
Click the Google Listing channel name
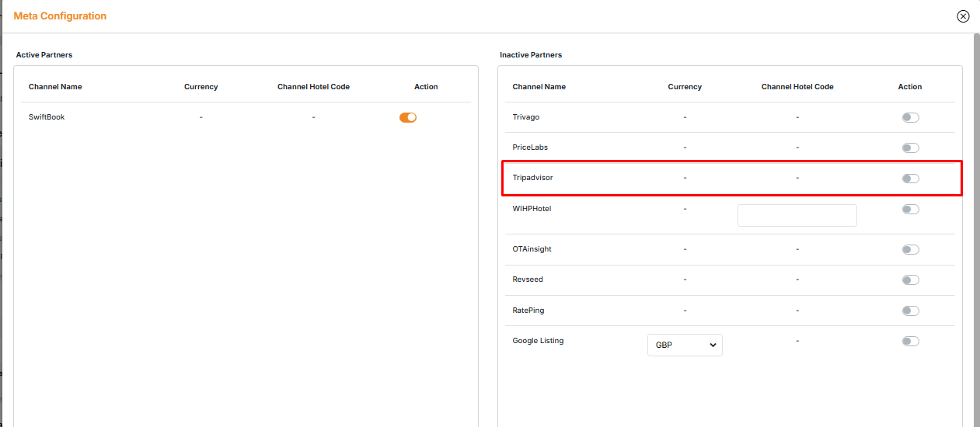pyautogui.click(x=538, y=341)
